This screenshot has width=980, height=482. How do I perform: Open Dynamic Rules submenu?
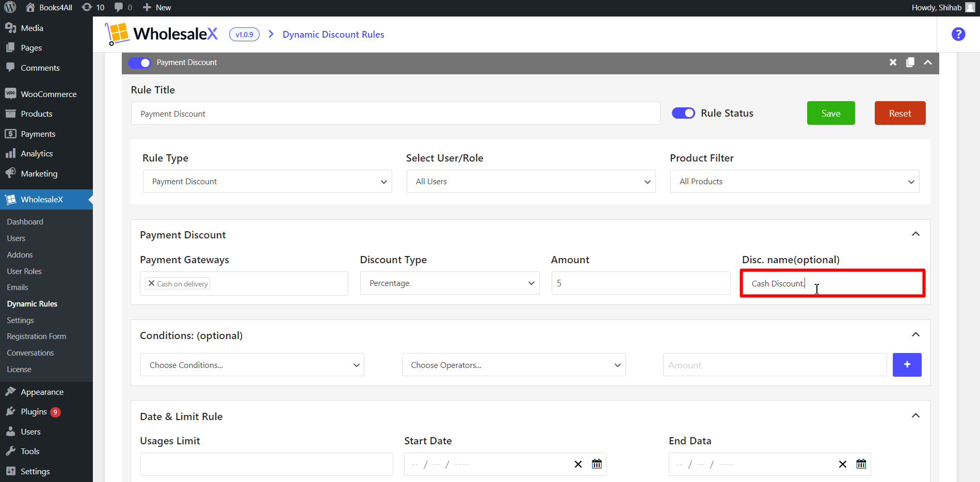[32, 303]
